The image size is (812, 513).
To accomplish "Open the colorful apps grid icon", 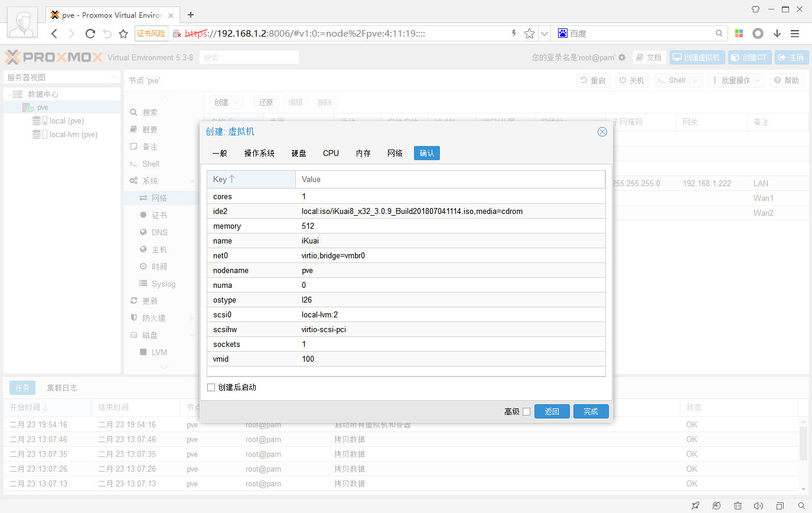I will point(739,34).
